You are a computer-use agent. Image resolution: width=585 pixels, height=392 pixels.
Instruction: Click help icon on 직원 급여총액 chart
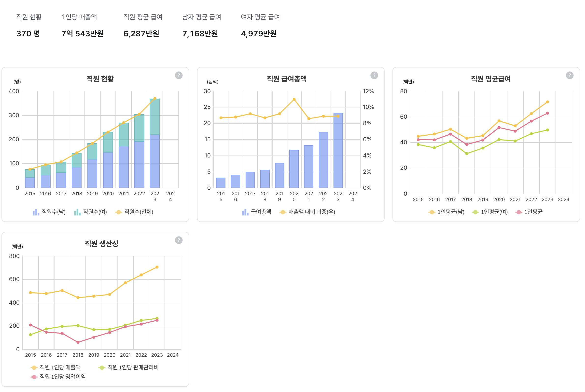click(374, 75)
